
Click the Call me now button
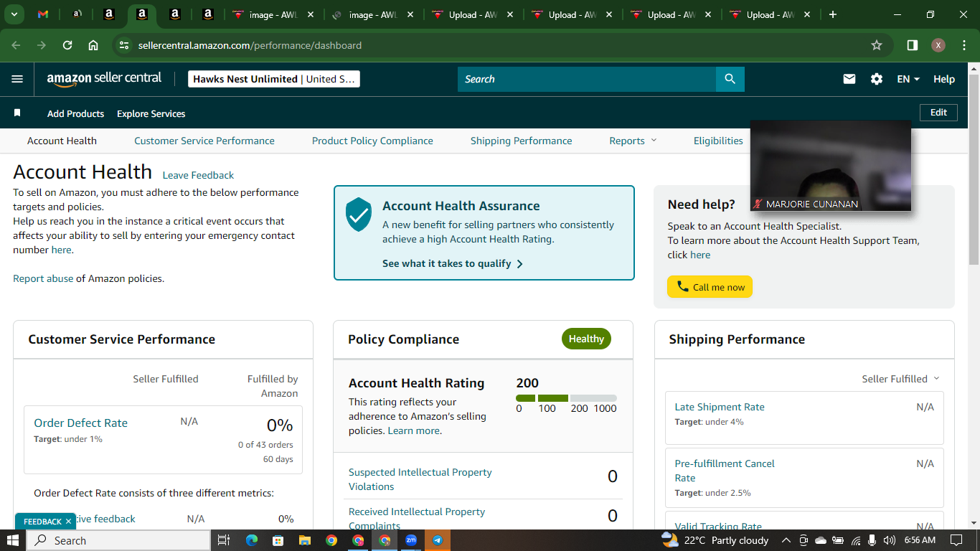coord(710,287)
